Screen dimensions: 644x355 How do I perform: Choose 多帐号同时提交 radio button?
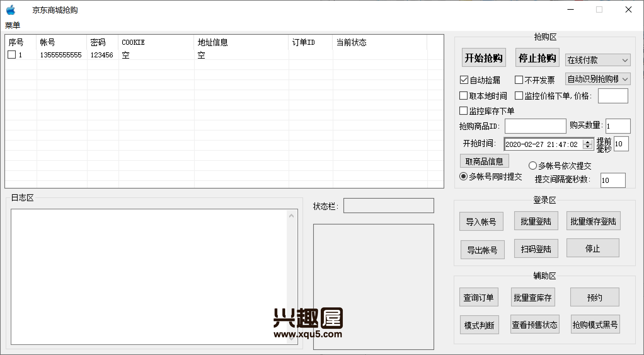coord(463,176)
